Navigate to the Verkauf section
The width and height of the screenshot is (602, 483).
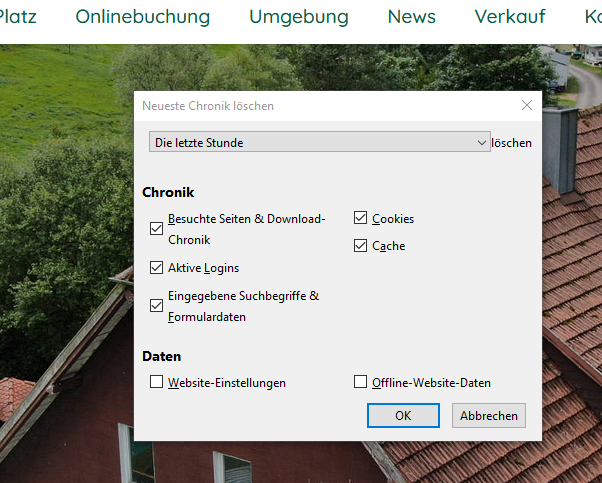pos(510,17)
